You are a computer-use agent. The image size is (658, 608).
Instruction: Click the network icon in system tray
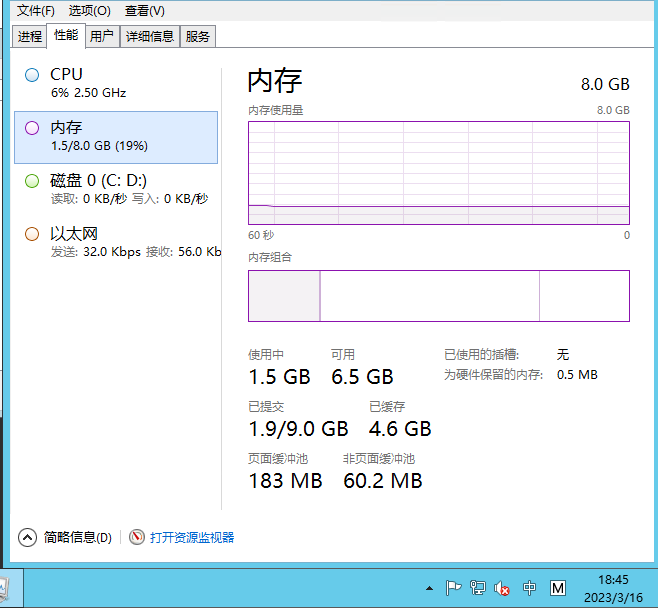click(x=478, y=588)
